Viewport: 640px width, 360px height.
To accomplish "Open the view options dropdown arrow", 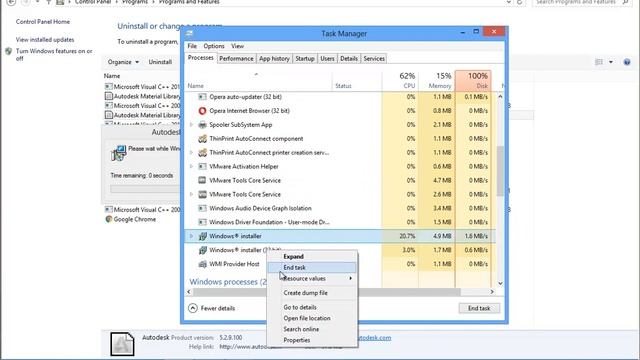I will click(611, 62).
